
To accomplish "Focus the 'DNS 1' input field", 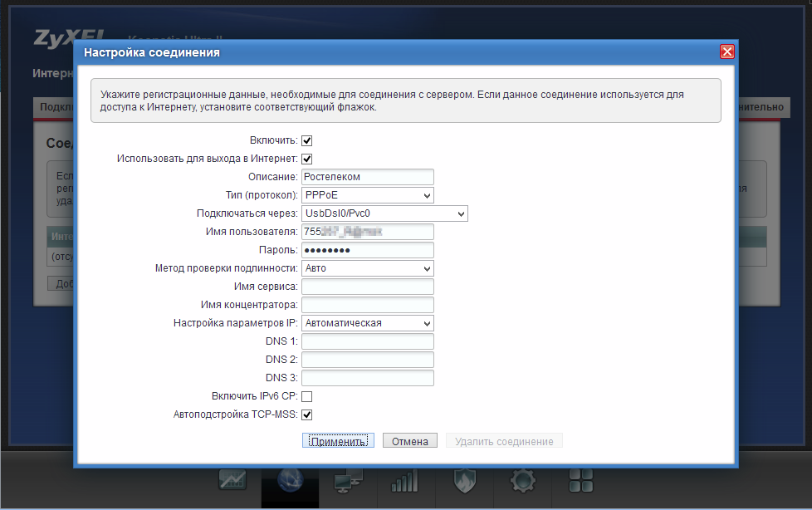I will click(367, 341).
